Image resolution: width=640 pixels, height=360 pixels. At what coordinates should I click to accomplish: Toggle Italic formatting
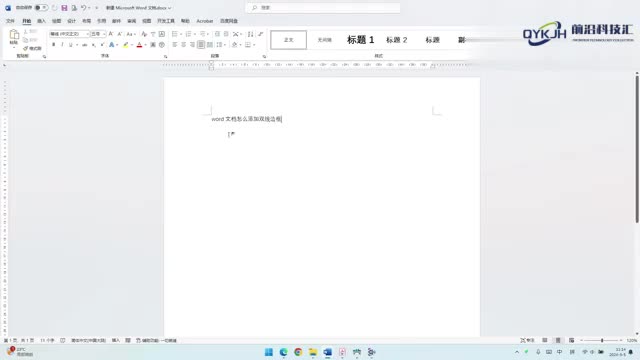point(62,44)
